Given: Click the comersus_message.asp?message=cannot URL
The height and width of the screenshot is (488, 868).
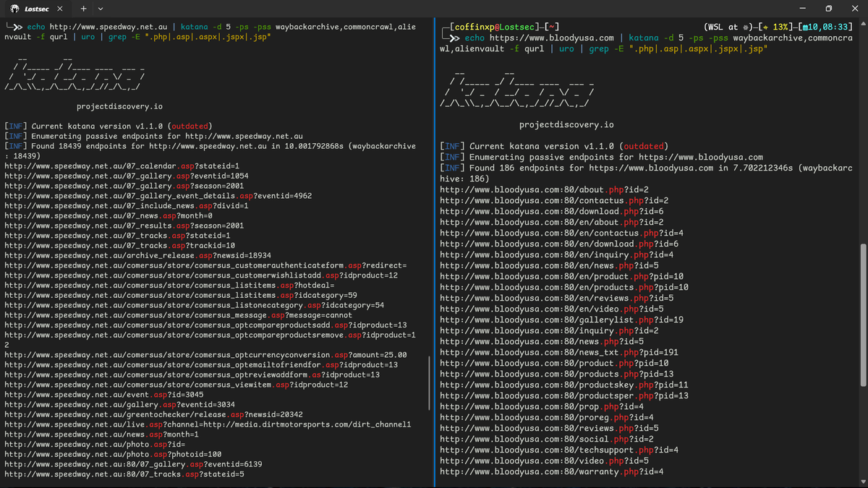Looking at the screenshot, I should [179, 315].
